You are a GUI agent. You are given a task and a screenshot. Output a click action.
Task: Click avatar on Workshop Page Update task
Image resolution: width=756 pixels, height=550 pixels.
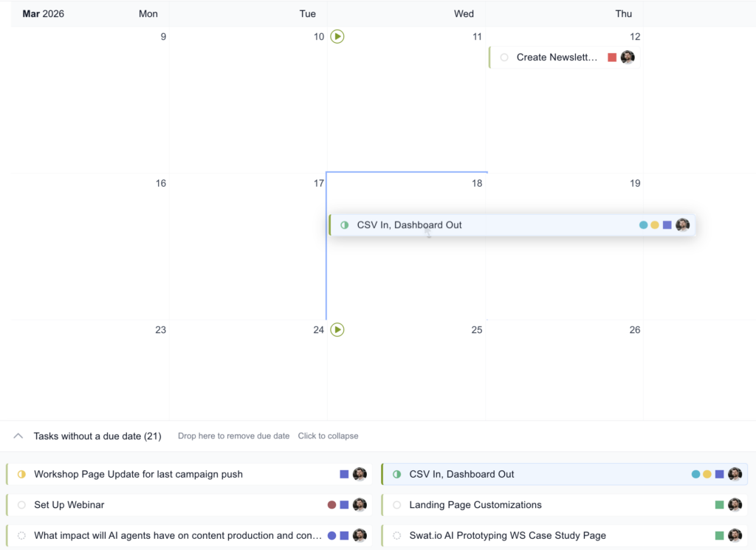click(360, 475)
